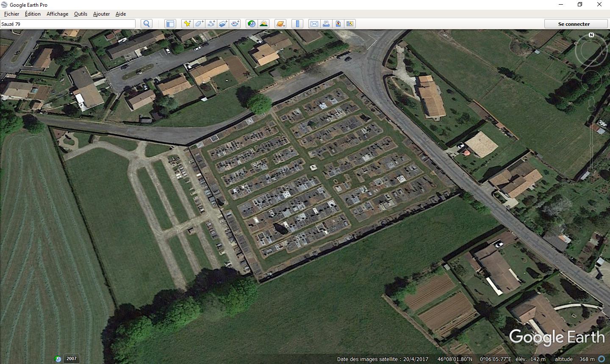Click the North N compass marker
Viewport: 610px width, 364px height.
[591, 35]
